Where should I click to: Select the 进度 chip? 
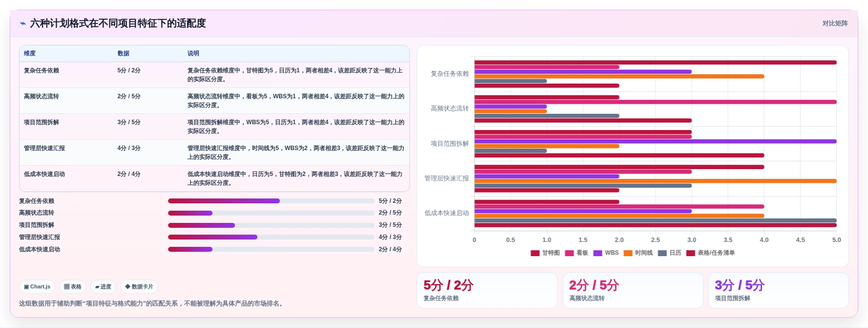point(103,287)
